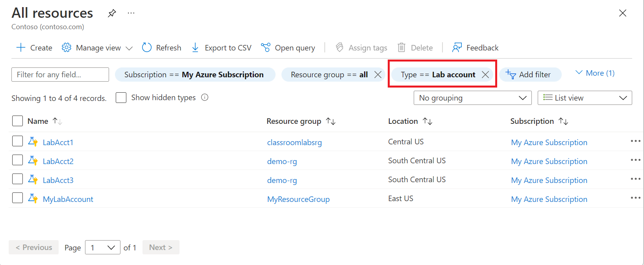Open My Azure Subscription in MyLabAccount row
644x265 pixels.
pyautogui.click(x=549, y=199)
